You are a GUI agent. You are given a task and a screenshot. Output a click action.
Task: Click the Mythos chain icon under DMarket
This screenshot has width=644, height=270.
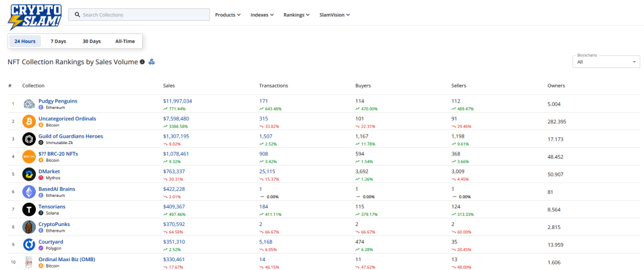pyautogui.click(x=41, y=178)
